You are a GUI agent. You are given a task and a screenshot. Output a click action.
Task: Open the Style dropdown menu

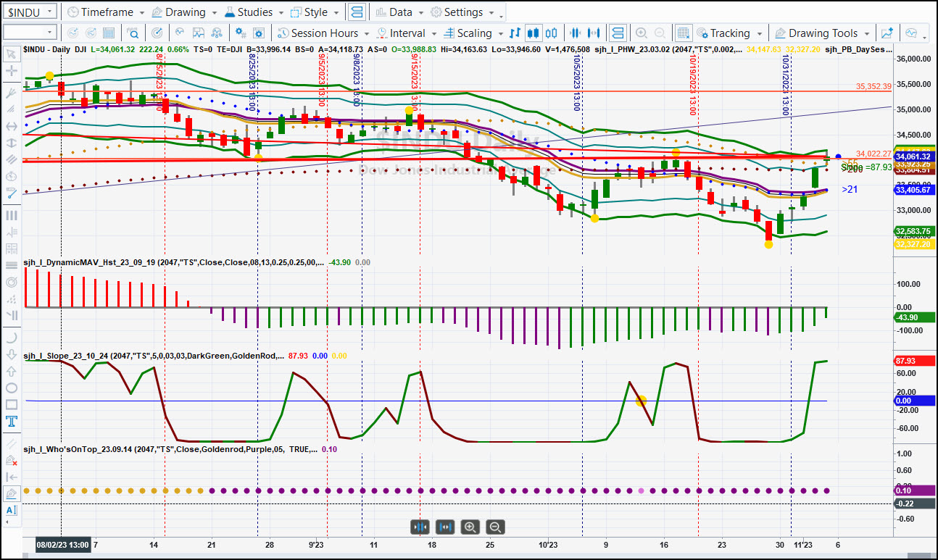pyautogui.click(x=315, y=12)
